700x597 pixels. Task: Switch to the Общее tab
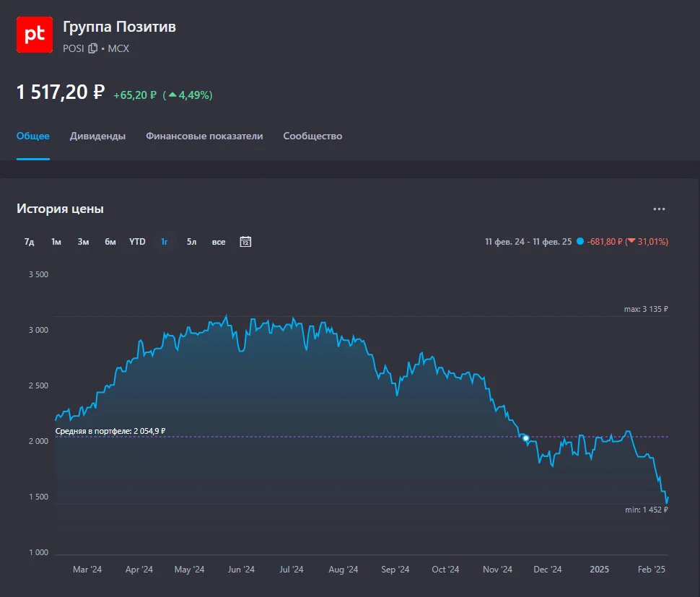point(33,136)
